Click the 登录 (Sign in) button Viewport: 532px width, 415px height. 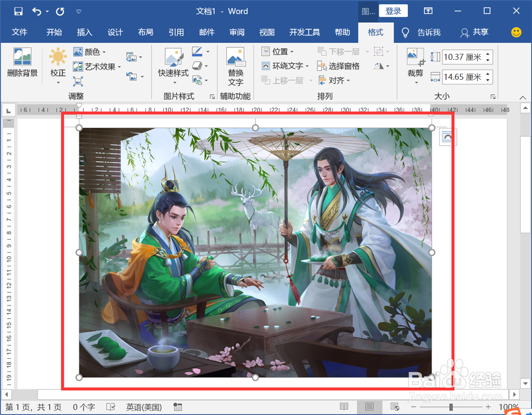[393, 11]
